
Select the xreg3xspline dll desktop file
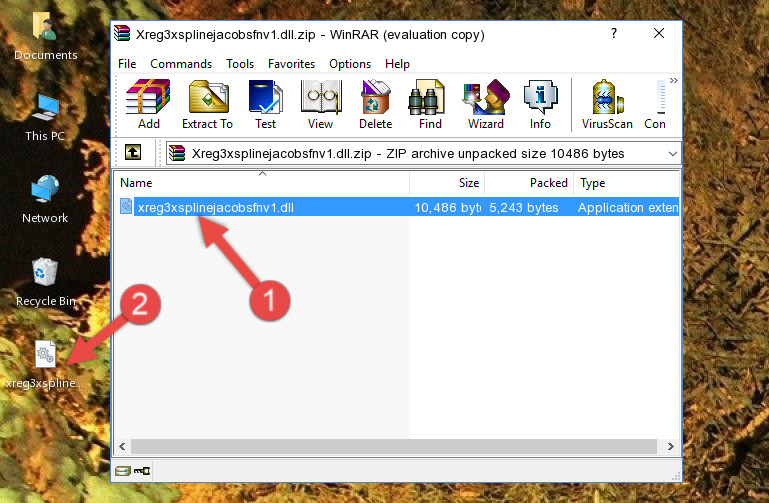(45, 365)
